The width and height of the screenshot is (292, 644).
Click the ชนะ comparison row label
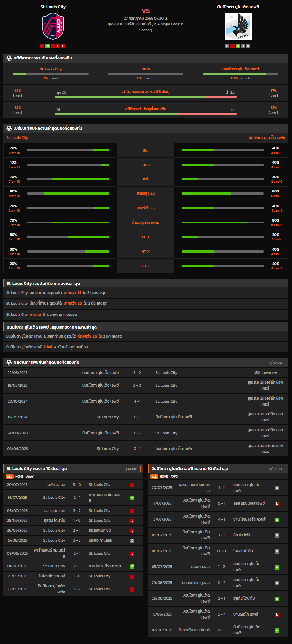(146, 150)
